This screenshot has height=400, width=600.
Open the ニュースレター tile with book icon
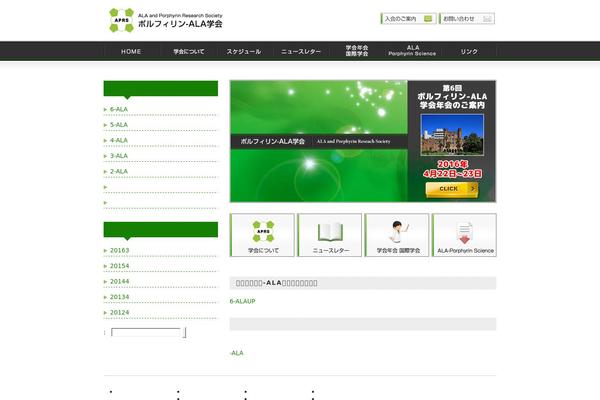coord(329,235)
